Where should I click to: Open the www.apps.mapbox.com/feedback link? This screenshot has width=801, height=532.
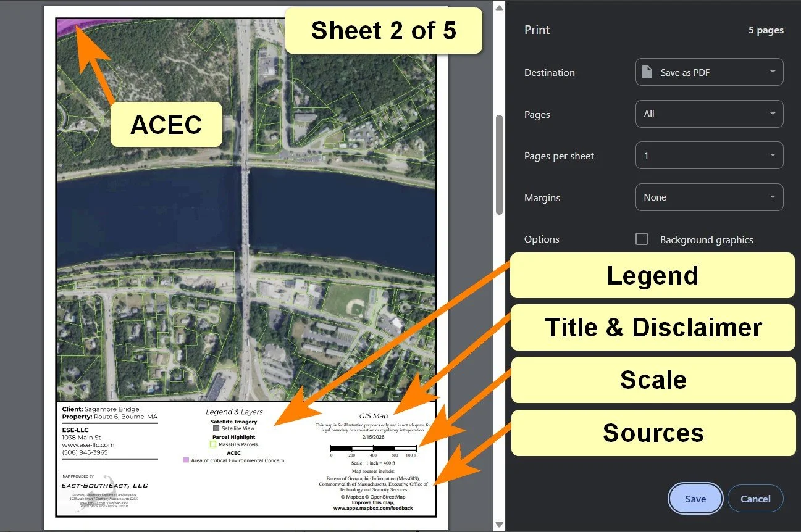pos(373,508)
